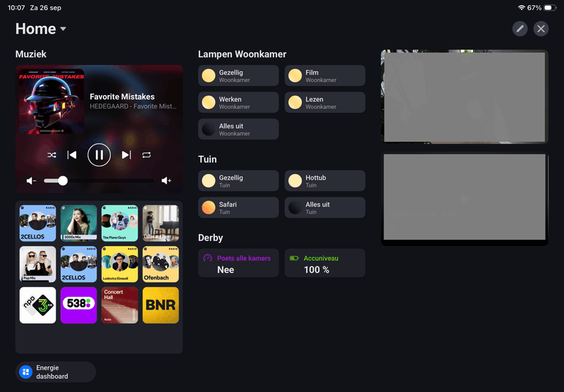Toggle shuffle playback
This screenshot has height=392, width=564.
51,155
